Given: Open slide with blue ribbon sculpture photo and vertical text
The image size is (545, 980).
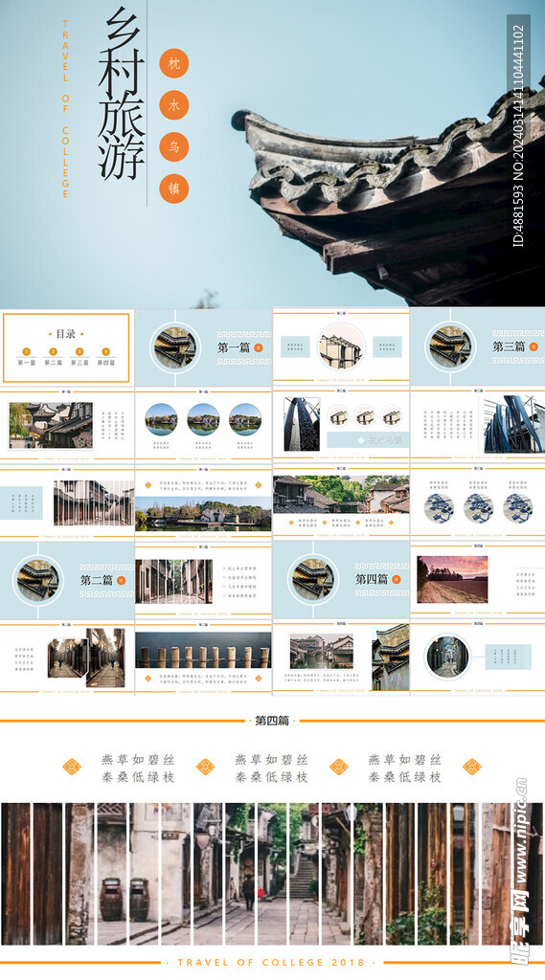Looking at the screenshot, I should pos(478,425).
